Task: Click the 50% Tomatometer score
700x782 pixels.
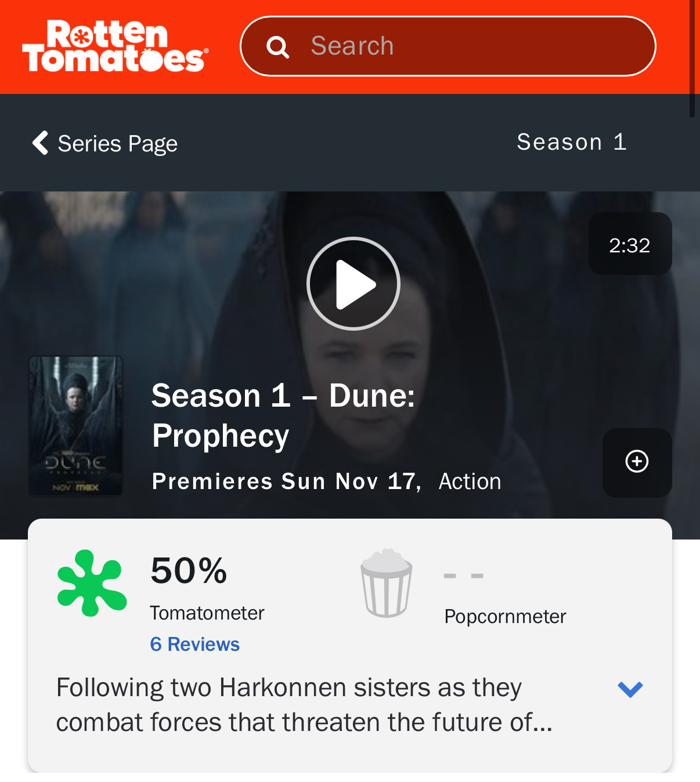Action: click(189, 570)
